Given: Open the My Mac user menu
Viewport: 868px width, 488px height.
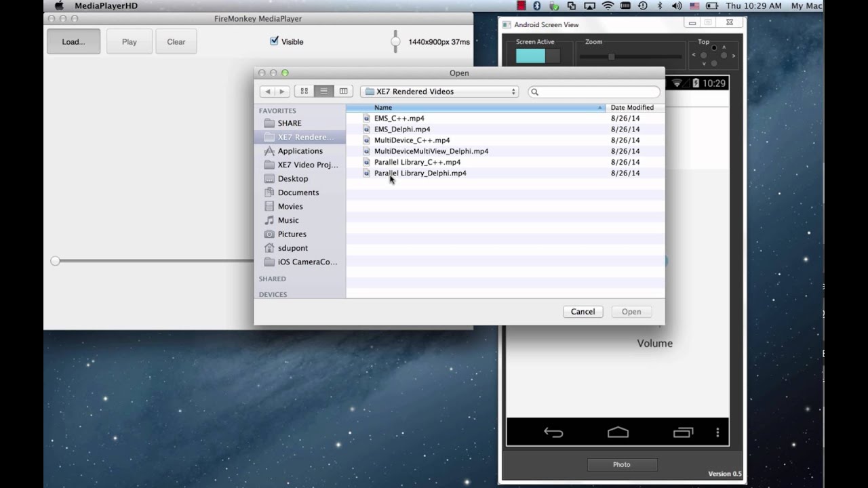Looking at the screenshot, I should point(806,5).
